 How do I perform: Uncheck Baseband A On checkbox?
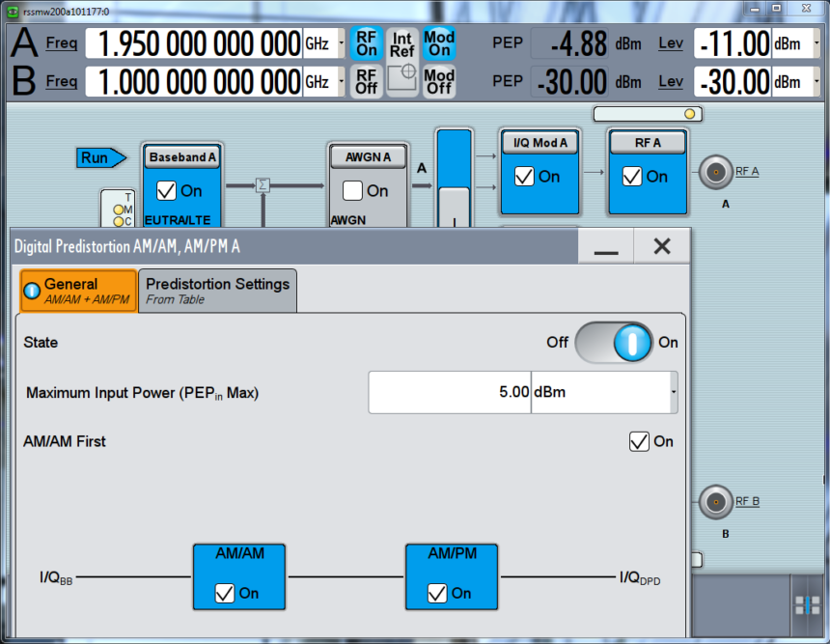coord(166,190)
